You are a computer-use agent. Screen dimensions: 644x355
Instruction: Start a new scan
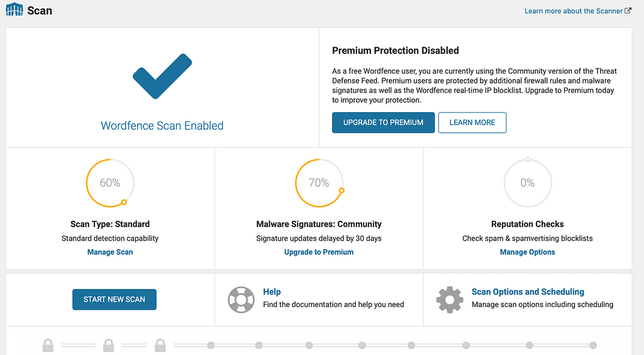coord(114,300)
